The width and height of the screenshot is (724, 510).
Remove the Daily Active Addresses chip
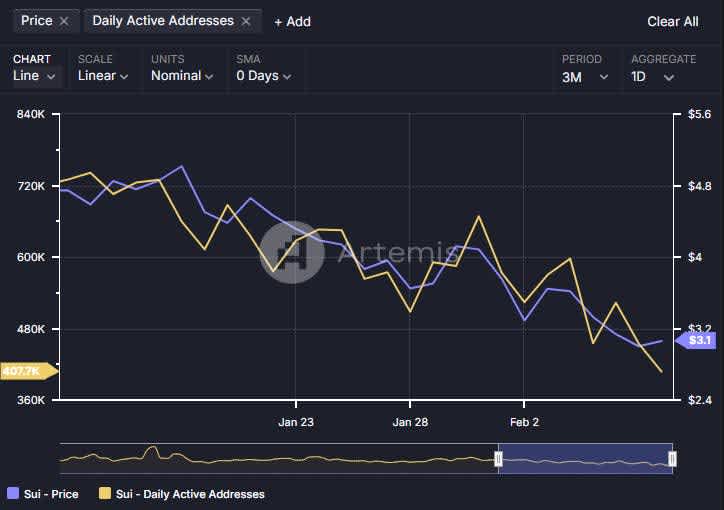click(246, 21)
